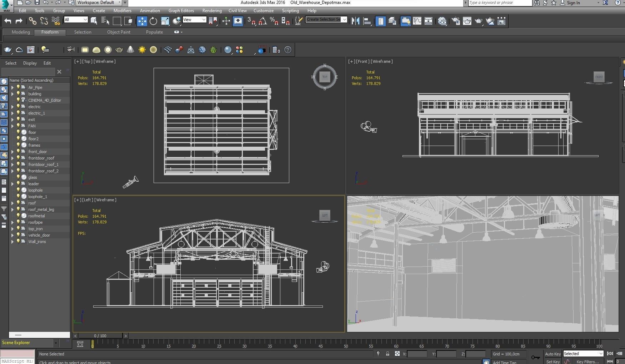Activate the Select and Scale tool
625x364 pixels.
point(165,21)
